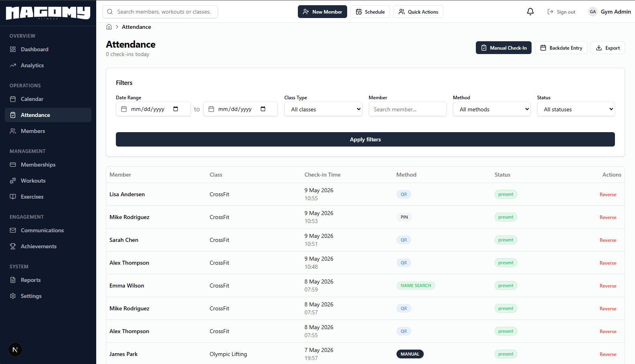The image size is (635, 364).
Task: Click the Achievements trophy icon
Action: click(x=13, y=246)
